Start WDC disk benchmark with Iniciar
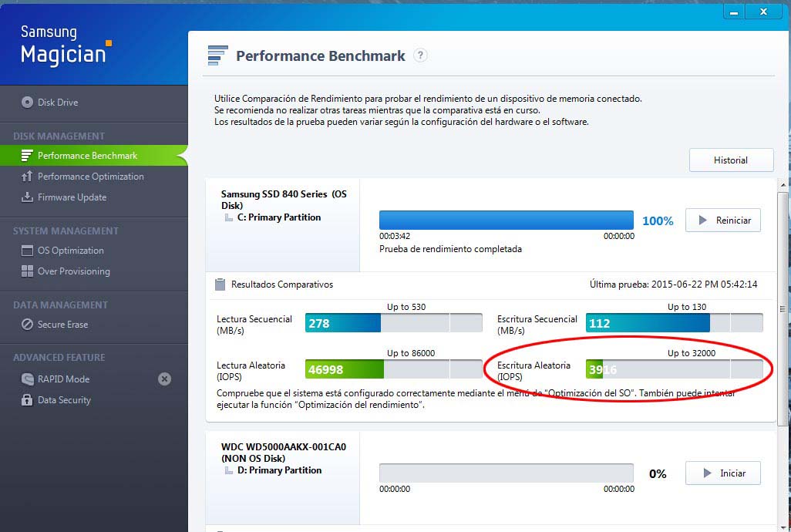Screen dimensions: 791x532 click(x=723, y=473)
